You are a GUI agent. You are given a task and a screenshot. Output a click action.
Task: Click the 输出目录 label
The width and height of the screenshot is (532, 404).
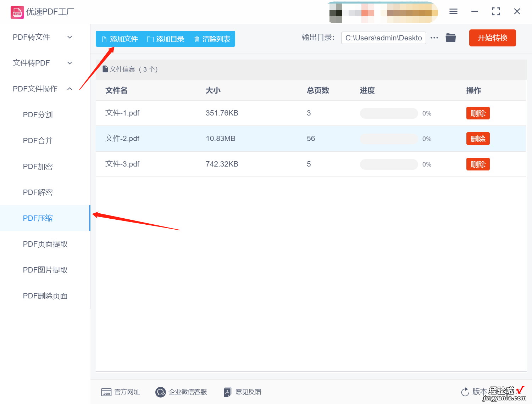point(318,38)
